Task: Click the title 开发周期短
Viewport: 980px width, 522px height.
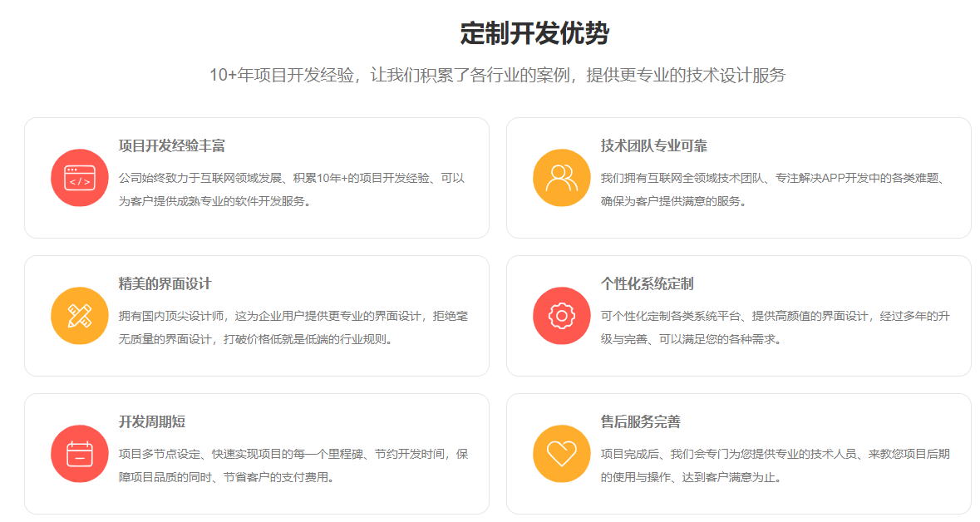Action: click(x=152, y=422)
